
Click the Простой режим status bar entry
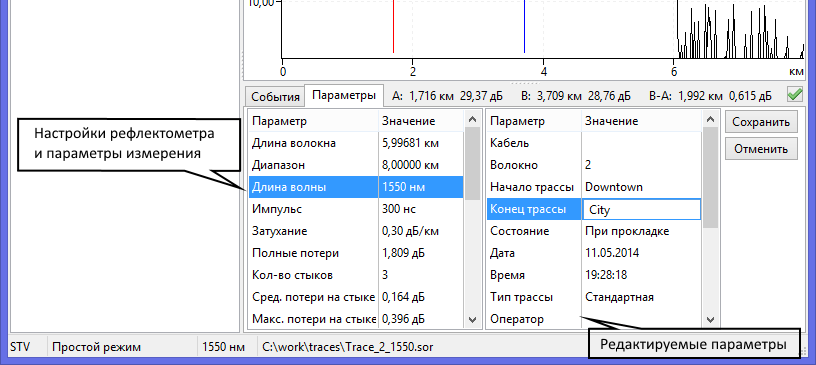tap(96, 347)
